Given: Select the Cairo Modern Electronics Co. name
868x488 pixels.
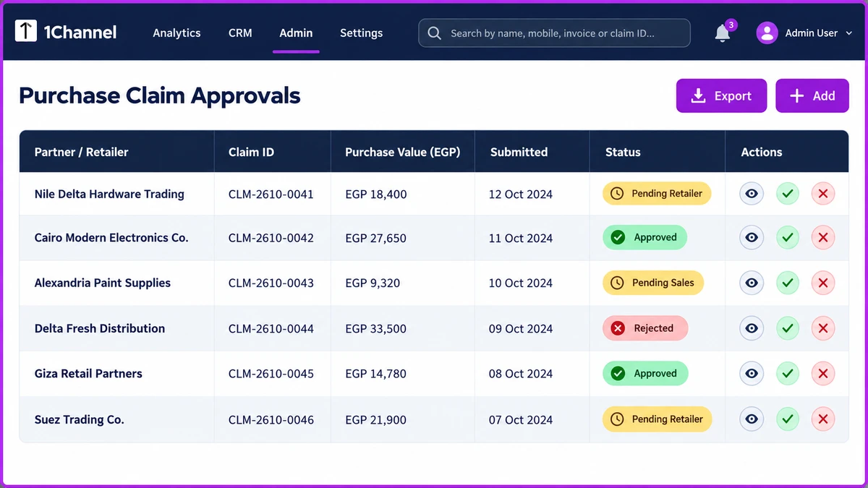Looking at the screenshot, I should [111, 237].
